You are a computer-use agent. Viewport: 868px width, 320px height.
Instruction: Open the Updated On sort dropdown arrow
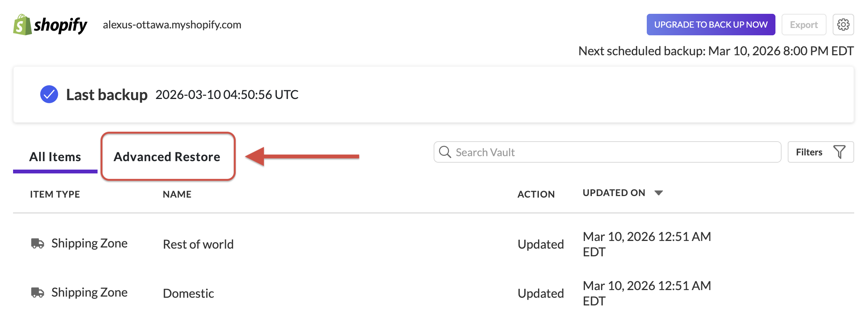pyautogui.click(x=658, y=193)
